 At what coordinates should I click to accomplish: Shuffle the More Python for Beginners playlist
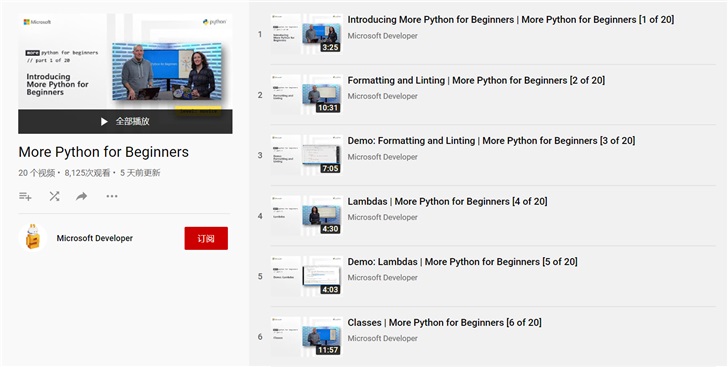(54, 196)
